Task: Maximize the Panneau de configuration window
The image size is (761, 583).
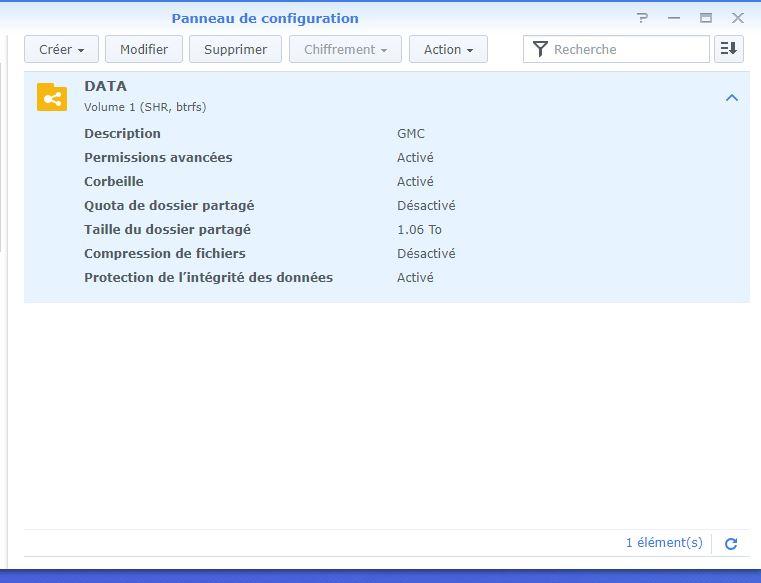Action: coord(706,18)
